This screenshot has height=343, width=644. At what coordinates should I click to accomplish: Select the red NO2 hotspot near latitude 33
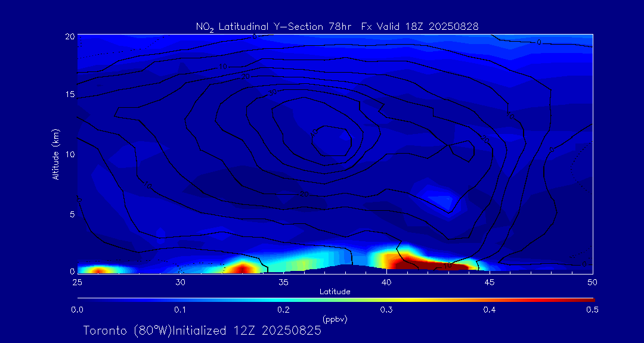coord(242,267)
